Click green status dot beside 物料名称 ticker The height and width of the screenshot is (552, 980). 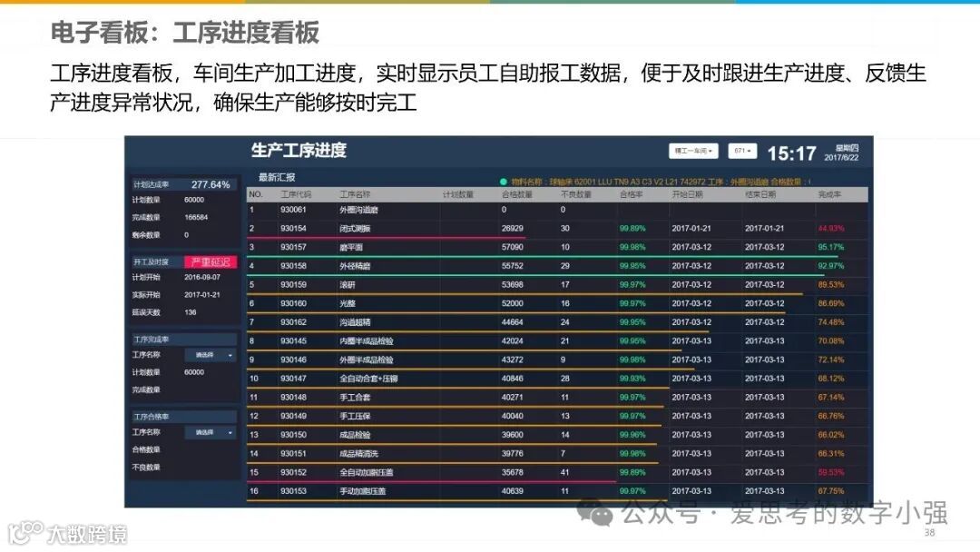pos(503,182)
